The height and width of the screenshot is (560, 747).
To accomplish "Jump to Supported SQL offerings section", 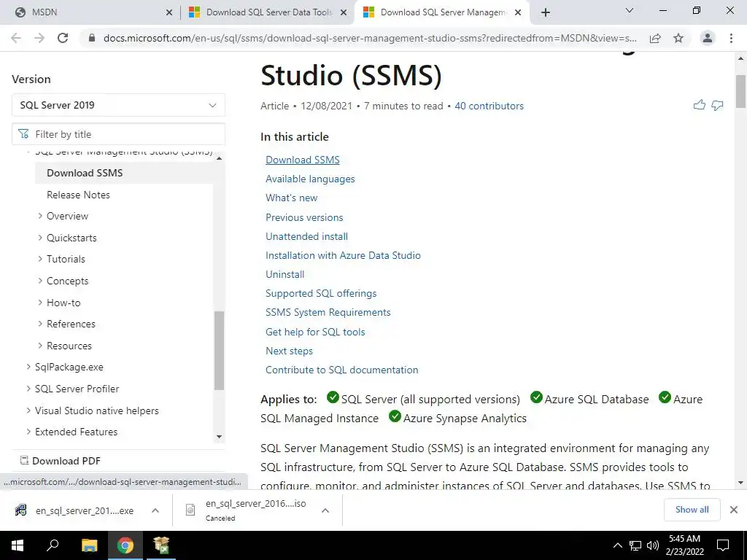I will [x=321, y=293].
